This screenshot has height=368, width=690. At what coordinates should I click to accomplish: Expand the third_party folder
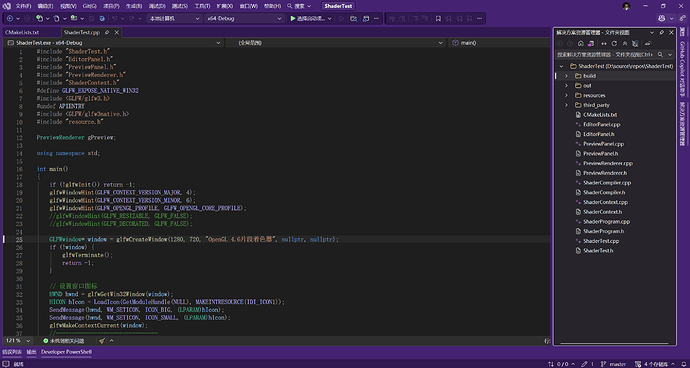[566, 105]
